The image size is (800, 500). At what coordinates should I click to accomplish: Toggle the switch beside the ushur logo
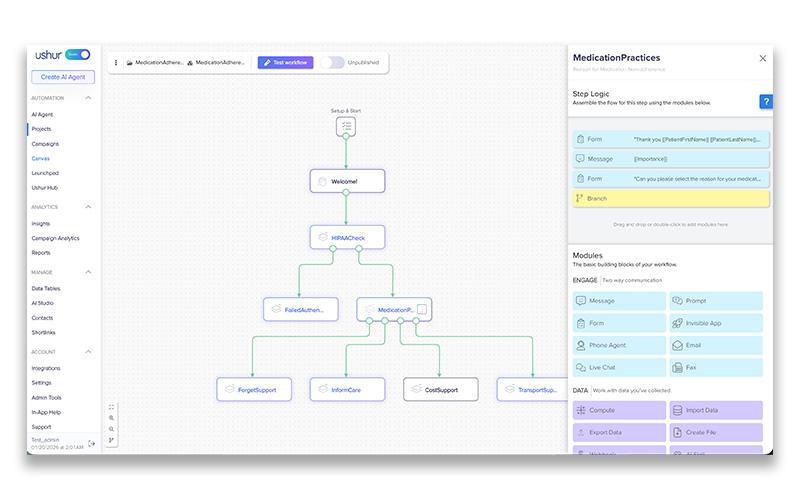(x=78, y=55)
